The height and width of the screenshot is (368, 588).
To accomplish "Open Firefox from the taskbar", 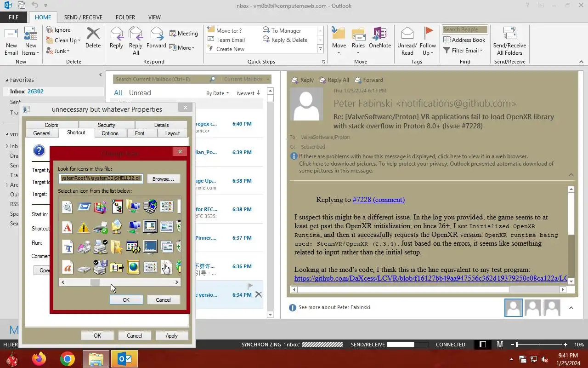I will 39,359.
